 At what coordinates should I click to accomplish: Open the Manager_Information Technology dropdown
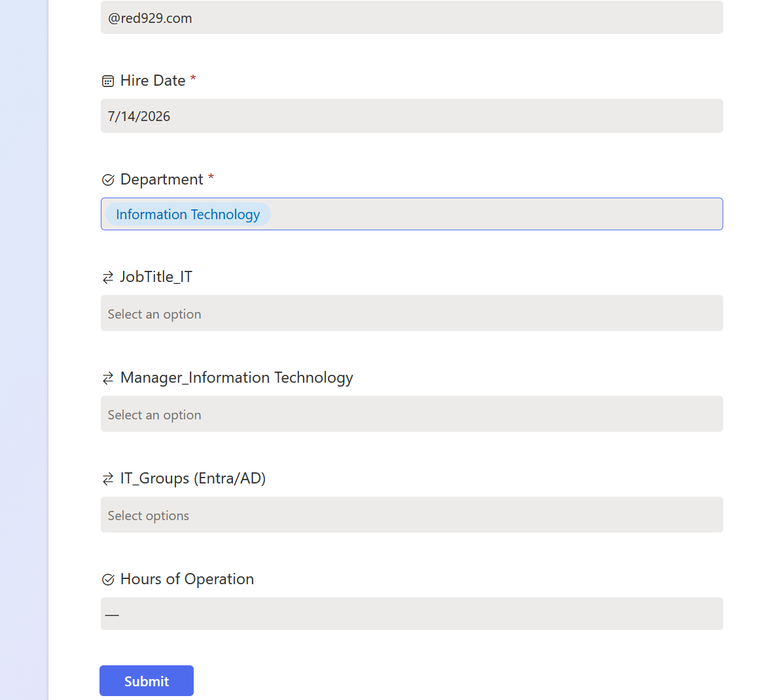point(412,414)
